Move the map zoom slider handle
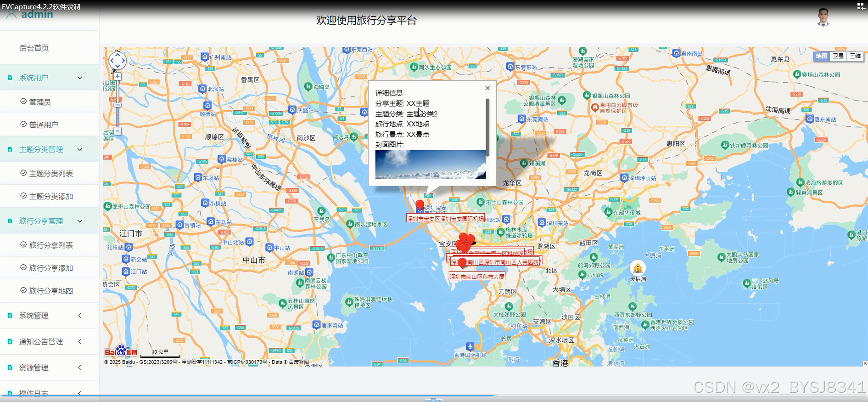Viewport: 868px width, 402px height. 118,105
